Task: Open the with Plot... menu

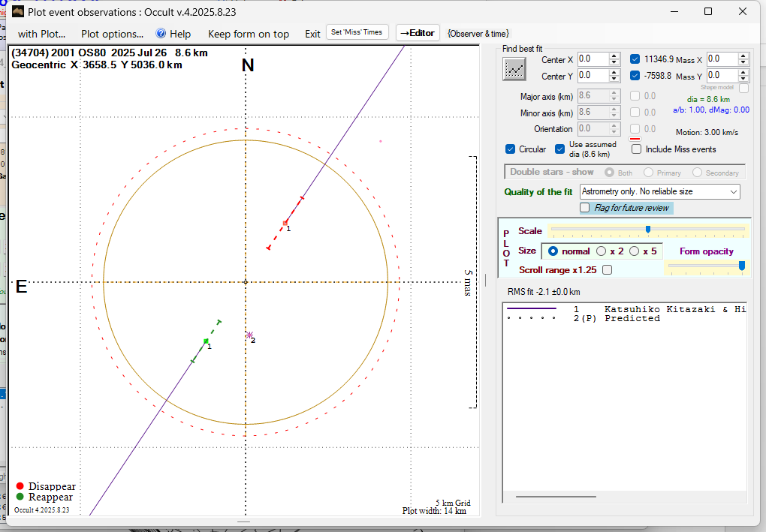Action: [41, 34]
